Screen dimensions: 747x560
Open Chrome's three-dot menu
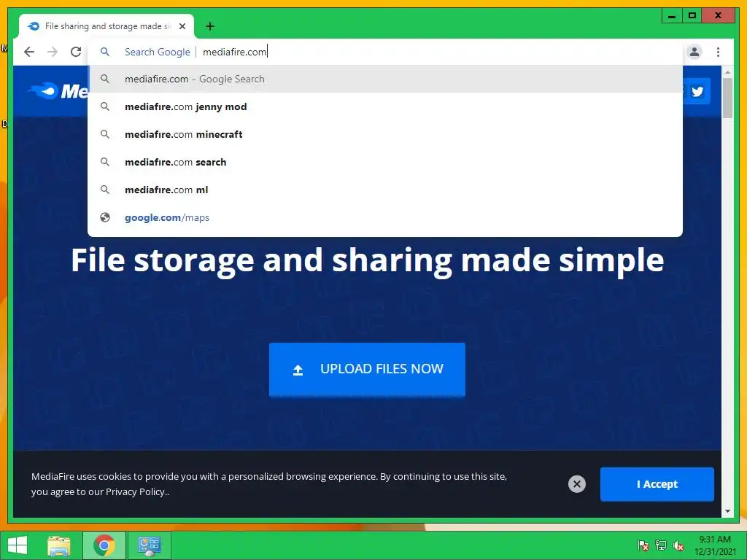pyautogui.click(x=718, y=52)
